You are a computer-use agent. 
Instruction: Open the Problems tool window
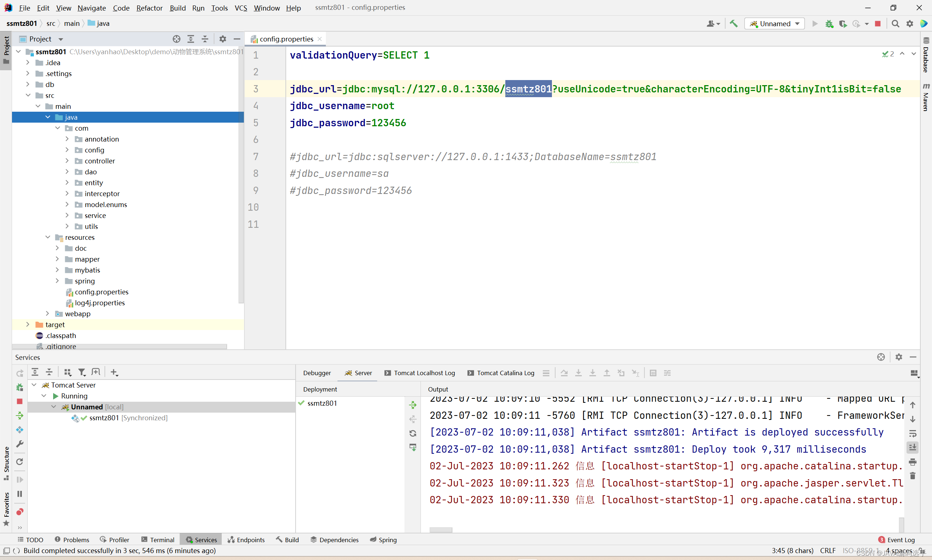(72, 540)
